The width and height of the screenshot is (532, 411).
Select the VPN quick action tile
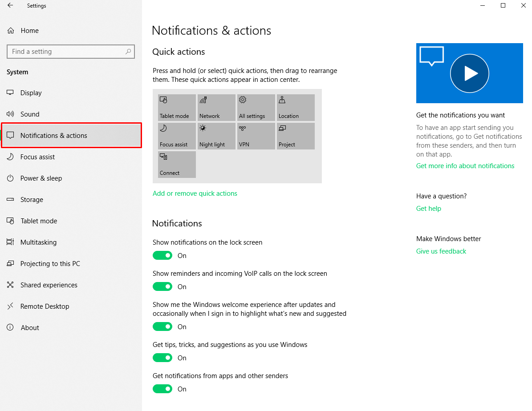(x=256, y=136)
